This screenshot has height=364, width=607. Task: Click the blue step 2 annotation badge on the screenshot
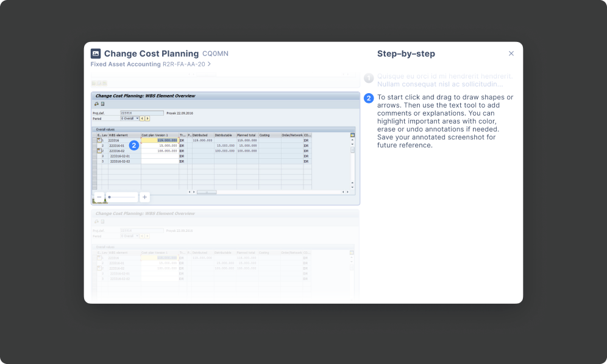coord(133,145)
